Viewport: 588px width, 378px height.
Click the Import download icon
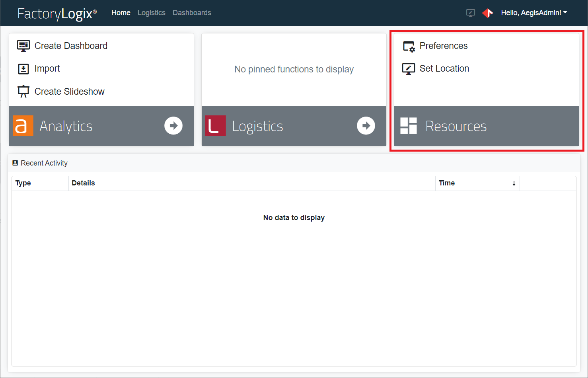click(x=23, y=69)
